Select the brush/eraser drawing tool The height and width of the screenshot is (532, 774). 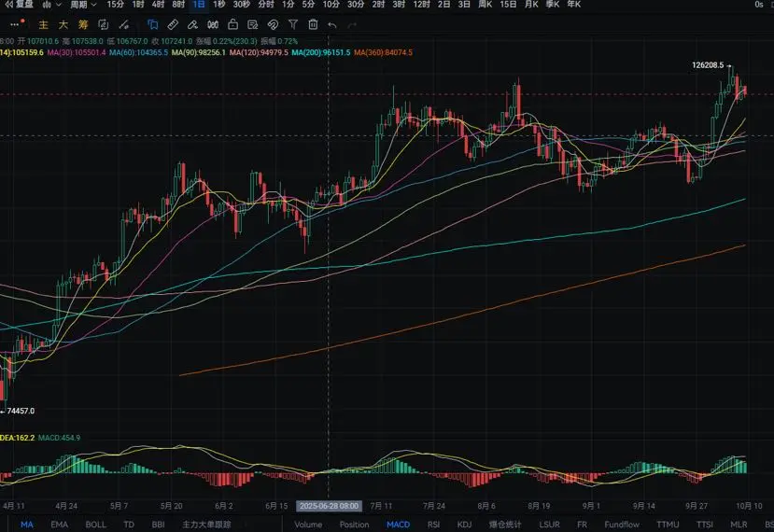(x=192, y=24)
